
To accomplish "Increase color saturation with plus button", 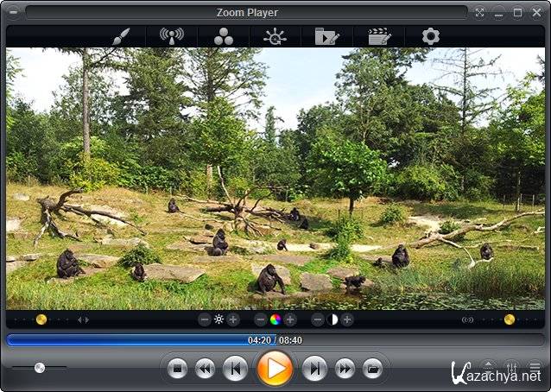I will pos(290,319).
